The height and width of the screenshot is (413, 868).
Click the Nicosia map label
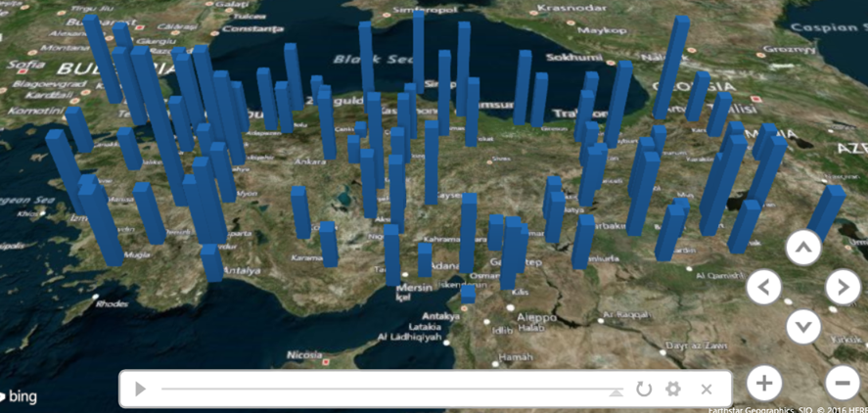[x=304, y=354]
